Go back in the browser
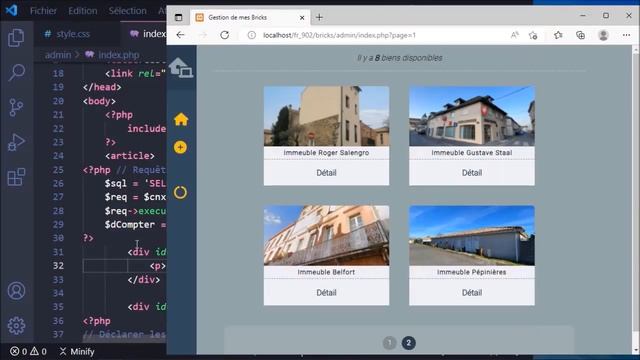The width and height of the screenshot is (640, 360). click(180, 35)
